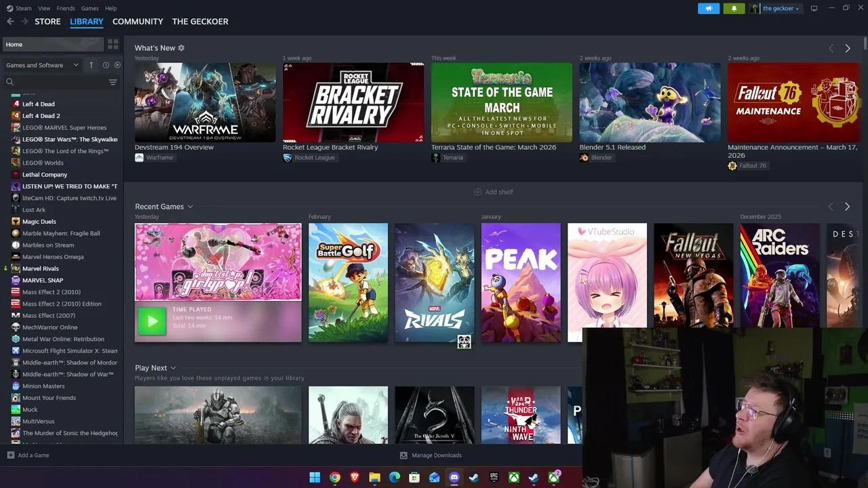Image resolution: width=868 pixels, height=488 pixels.
Task: Click the Add shelf plus icon
Action: [477, 192]
